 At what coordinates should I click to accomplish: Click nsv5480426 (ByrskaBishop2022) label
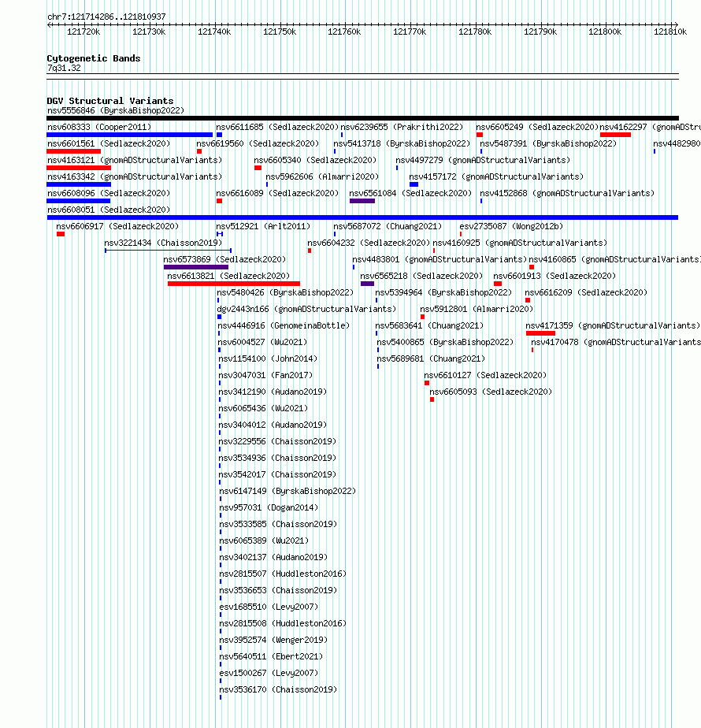click(x=285, y=292)
